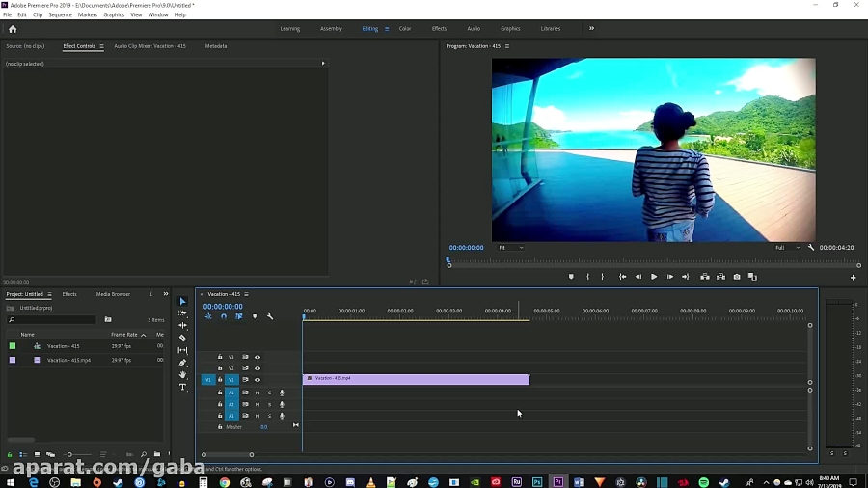Open Vacation - 415 timeline panel menu
This screenshot has width=868, height=488.
pos(246,294)
